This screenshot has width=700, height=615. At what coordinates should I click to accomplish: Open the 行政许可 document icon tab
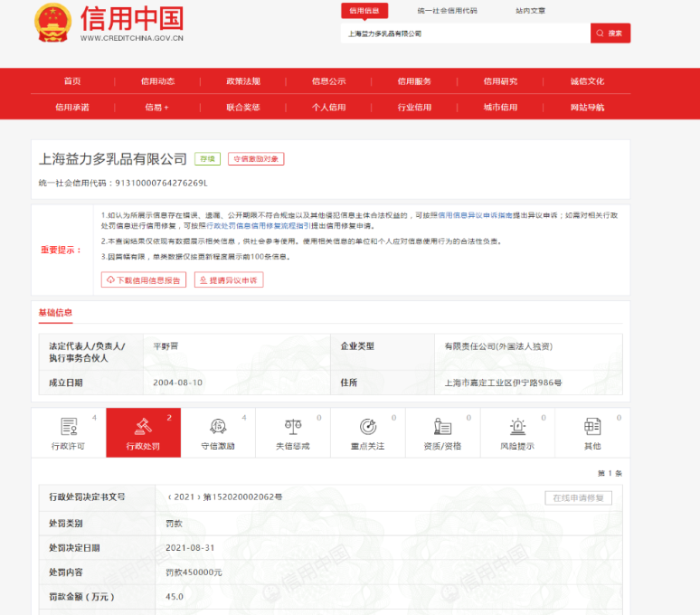[69, 432]
